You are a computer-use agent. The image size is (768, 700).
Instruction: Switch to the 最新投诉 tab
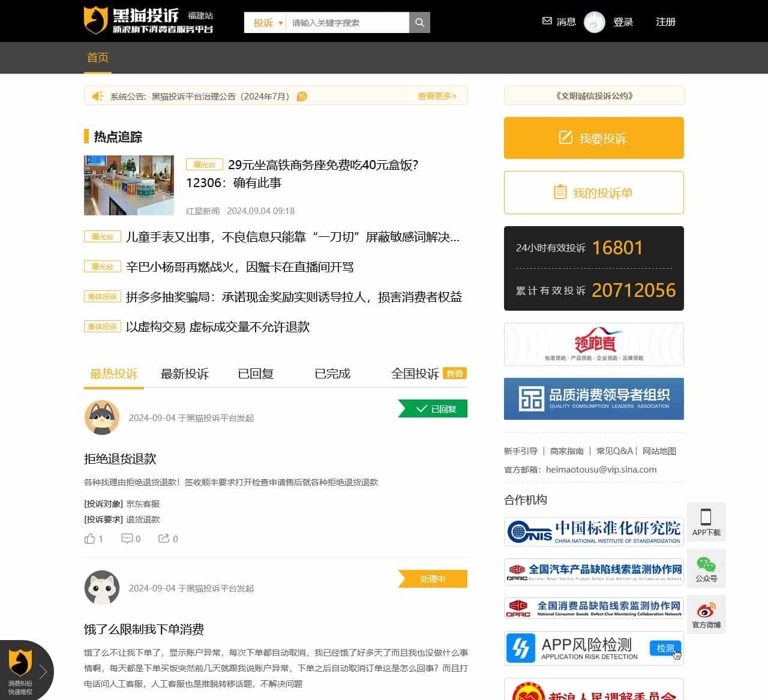185,374
